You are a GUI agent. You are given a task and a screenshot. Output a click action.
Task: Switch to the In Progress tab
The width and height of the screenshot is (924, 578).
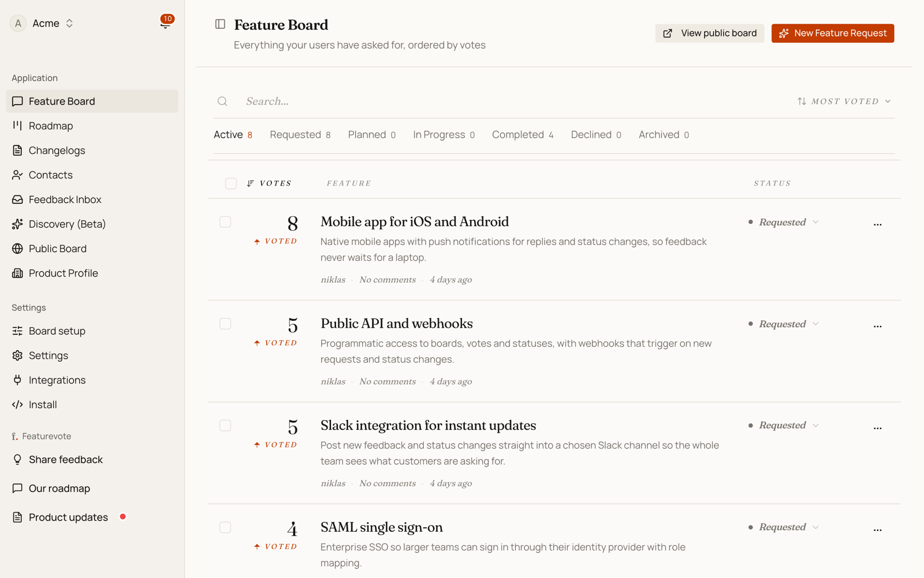point(444,135)
